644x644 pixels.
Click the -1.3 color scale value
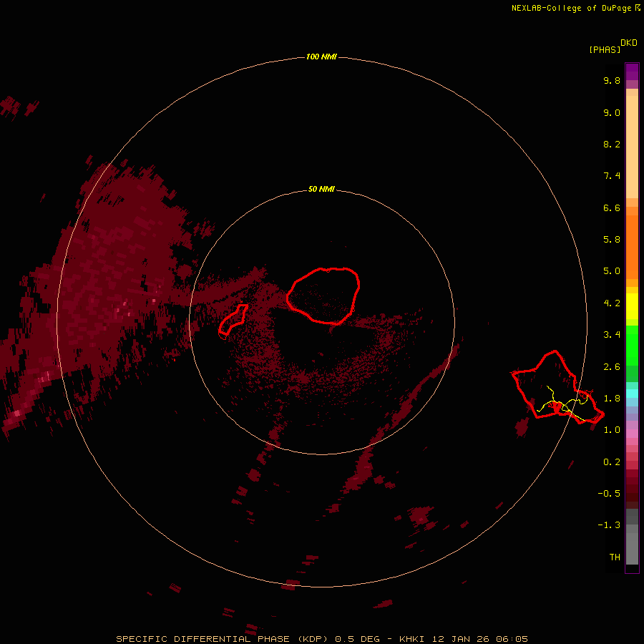point(609,525)
